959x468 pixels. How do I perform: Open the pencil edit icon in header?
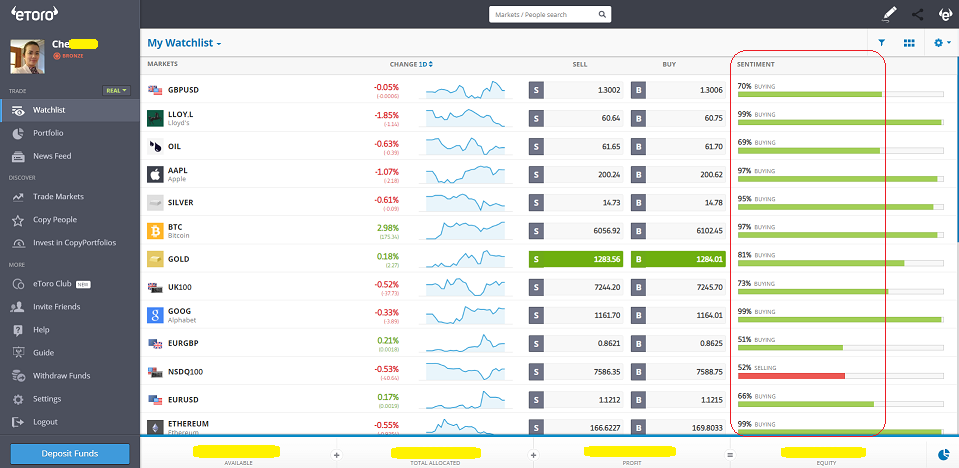tap(889, 14)
